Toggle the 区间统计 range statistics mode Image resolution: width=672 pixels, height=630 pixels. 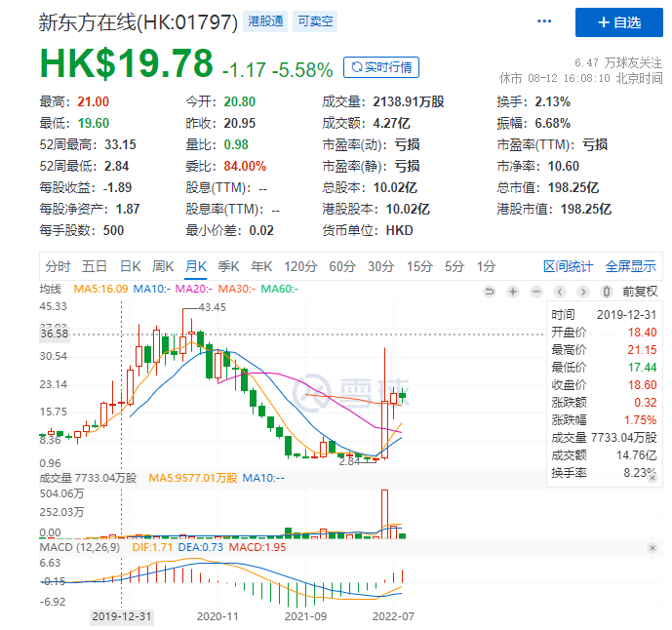click(568, 266)
